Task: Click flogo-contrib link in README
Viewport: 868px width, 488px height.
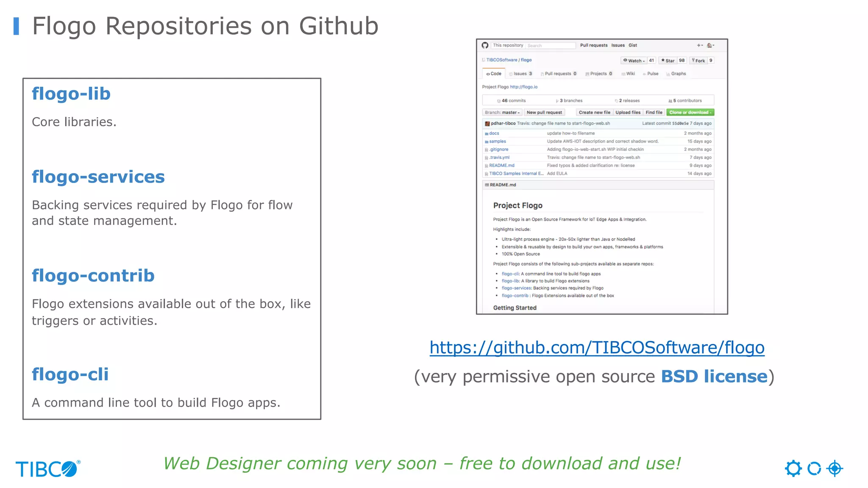Action: (x=515, y=296)
